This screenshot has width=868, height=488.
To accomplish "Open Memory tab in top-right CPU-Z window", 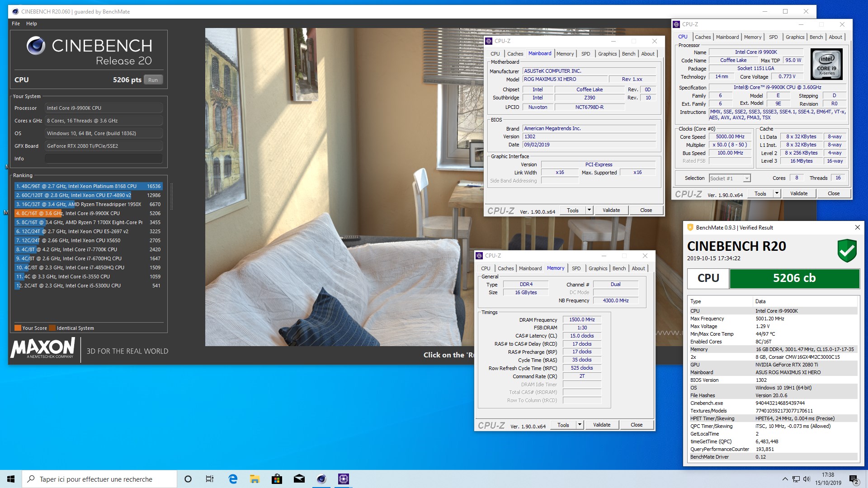I will [x=753, y=37].
